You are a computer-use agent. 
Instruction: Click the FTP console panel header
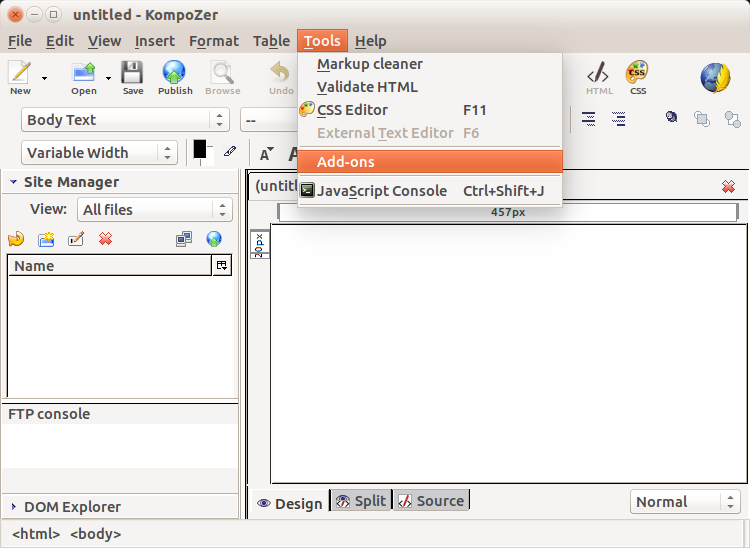point(120,414)
